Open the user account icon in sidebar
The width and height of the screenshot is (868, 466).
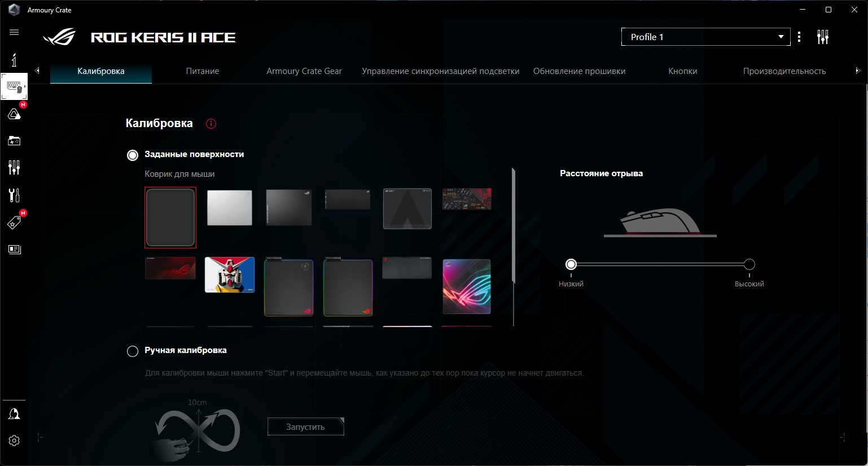(14, 414)
